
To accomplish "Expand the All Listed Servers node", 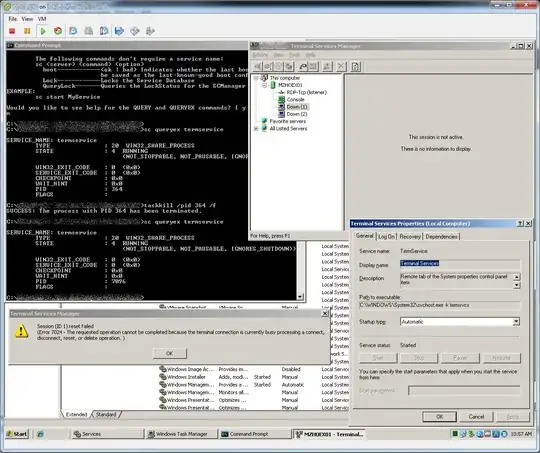I will (x=256, y=128).
